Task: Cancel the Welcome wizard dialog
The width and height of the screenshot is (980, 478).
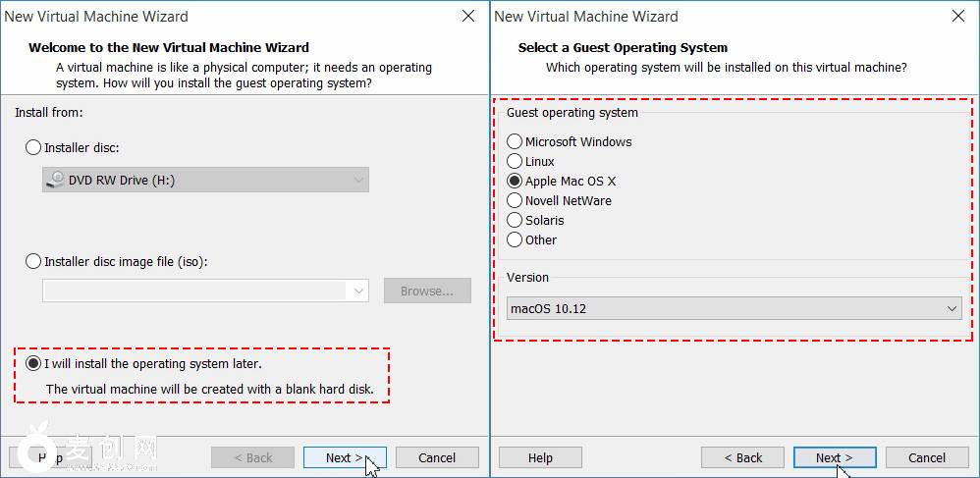Action: (x=437, y=457)
